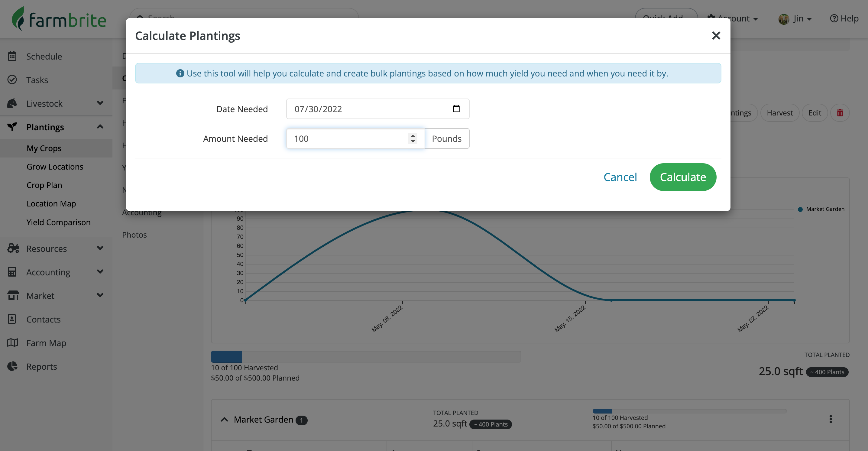The height and width of the screenshot is (451, 868).
Task: Increase Amount Needed with stepper arrow
Action: click(x=413, y=135)
